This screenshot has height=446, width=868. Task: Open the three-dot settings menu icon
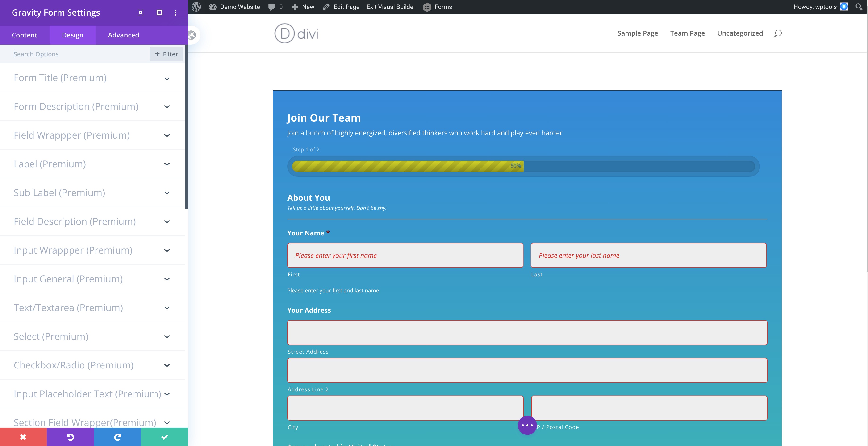tap(175, 12)
